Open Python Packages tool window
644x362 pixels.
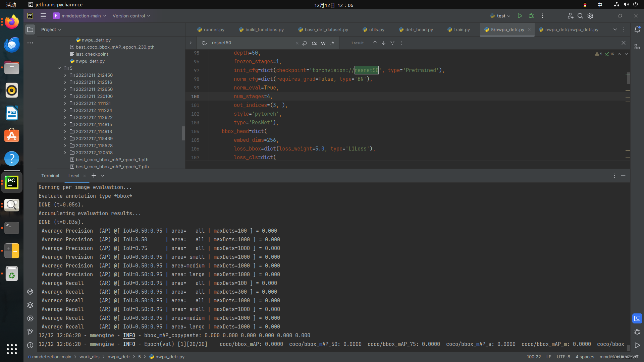[30, 305]
